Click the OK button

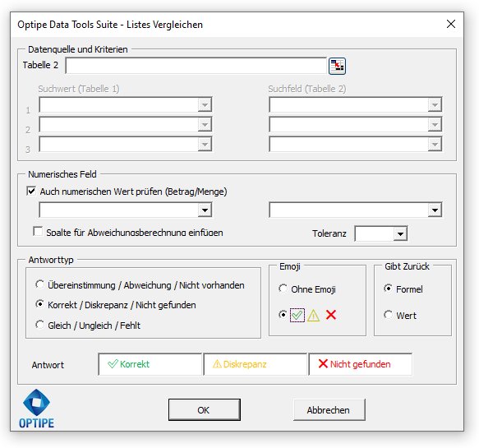coord(205,410)
